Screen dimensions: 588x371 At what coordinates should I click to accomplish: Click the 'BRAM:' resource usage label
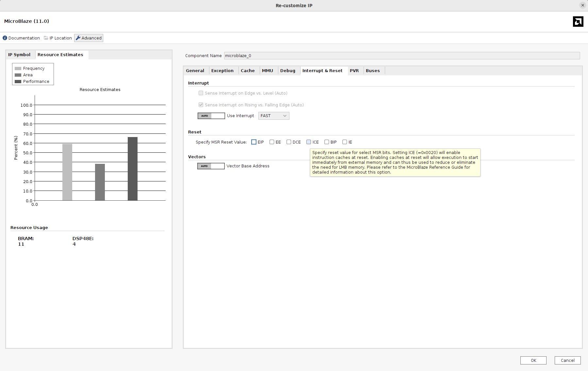(x=26, y=239)
